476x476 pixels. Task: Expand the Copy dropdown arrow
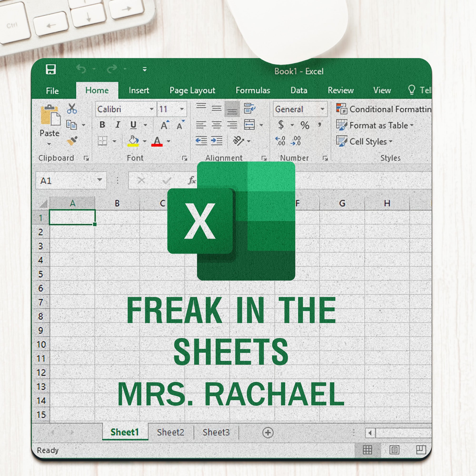(x=84, y=125)
